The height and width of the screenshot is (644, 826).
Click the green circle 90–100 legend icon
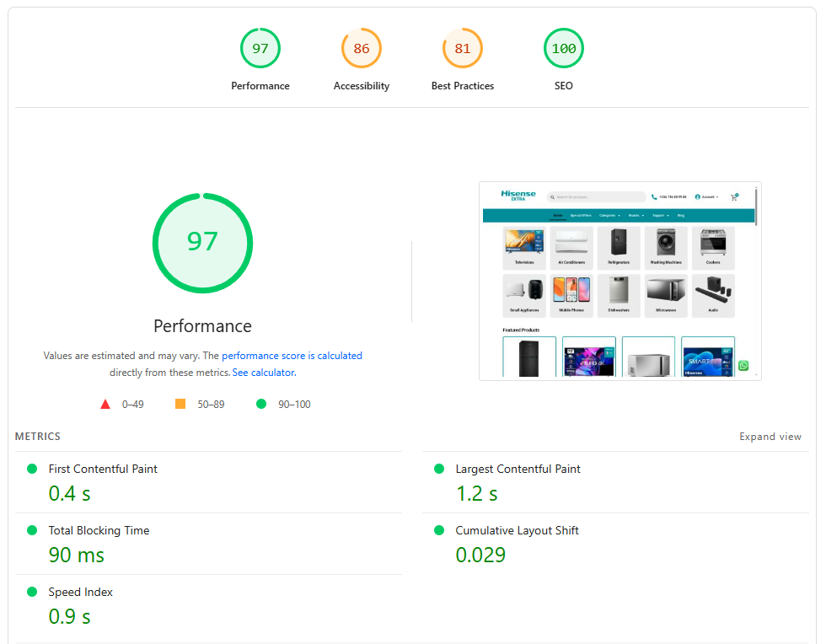[261, 405]
